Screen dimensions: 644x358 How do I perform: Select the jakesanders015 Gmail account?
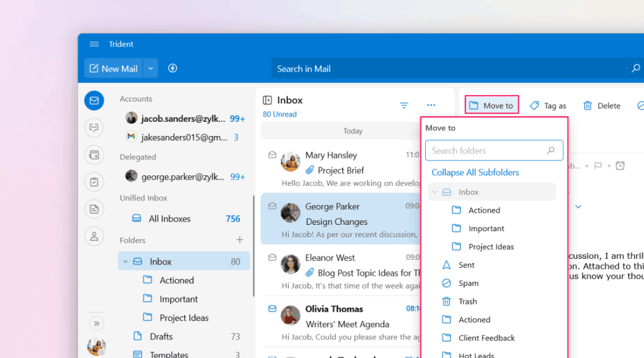185,138
